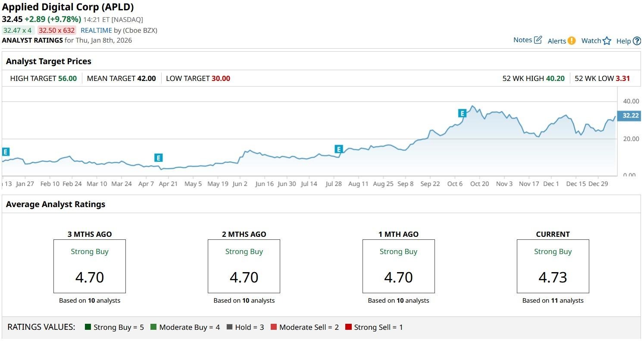The height and width of the screenshot is (341, 644).
Task: Click the Watch star icon
Action: point(607,41)
